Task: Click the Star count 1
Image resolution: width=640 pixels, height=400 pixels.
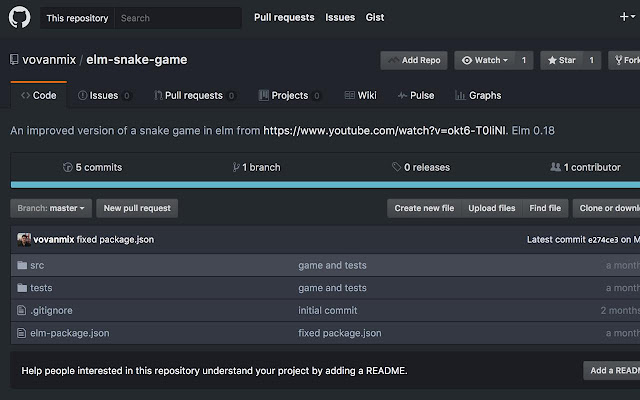Action: 591,60
